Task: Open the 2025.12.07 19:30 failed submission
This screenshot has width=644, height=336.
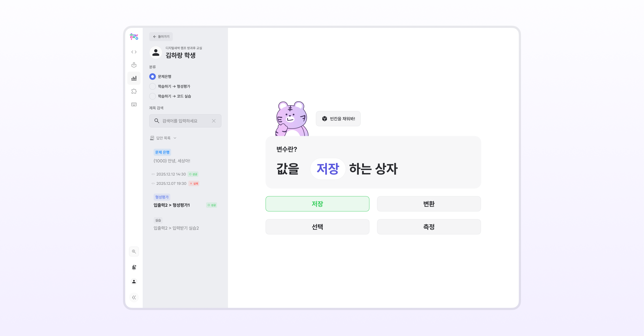Action: pyautogui.click(x=175, y=183)
